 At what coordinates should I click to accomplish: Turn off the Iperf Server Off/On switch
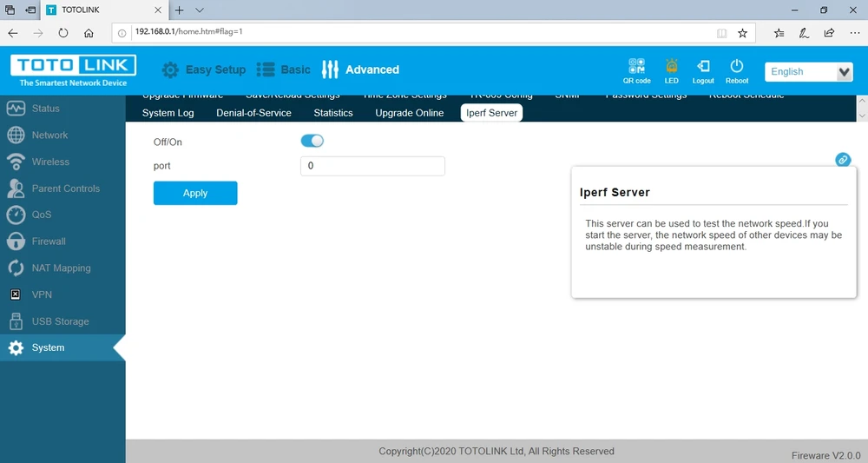(312, 141)
